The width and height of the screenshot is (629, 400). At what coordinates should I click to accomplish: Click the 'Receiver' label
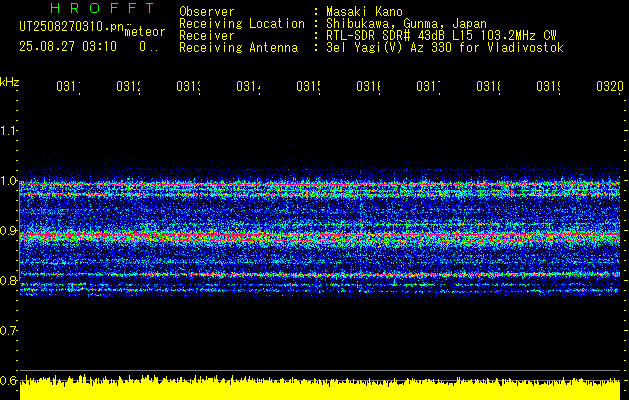click(x=207, y=36)
